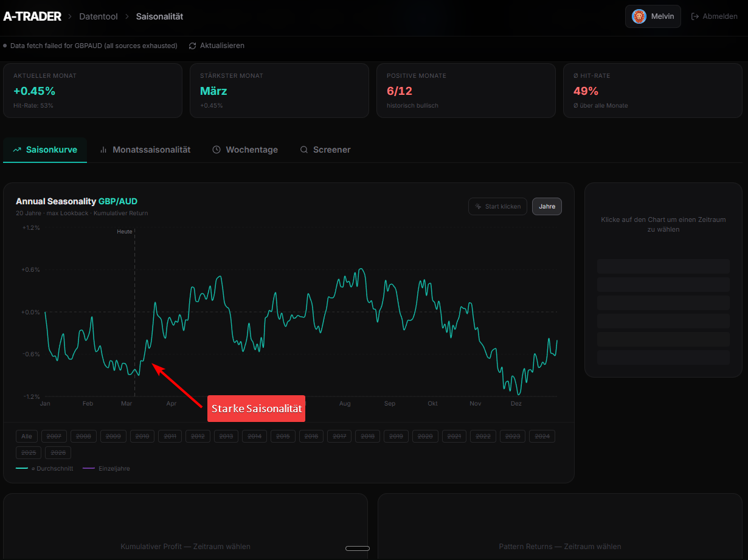748x560 pixels.
Task: Click the cursor icon inside Start klicken
Action: tap(478, 206)
